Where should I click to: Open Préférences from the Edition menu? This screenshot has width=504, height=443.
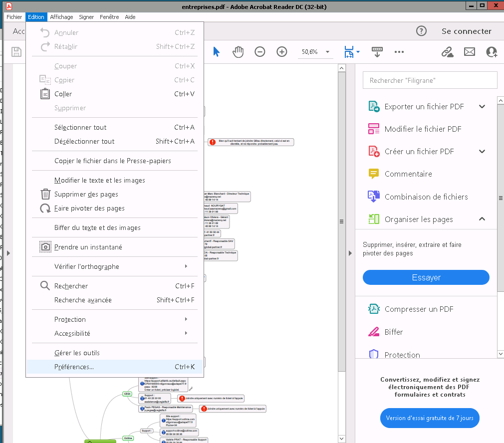pyautogui.click(x=115, y=367)
